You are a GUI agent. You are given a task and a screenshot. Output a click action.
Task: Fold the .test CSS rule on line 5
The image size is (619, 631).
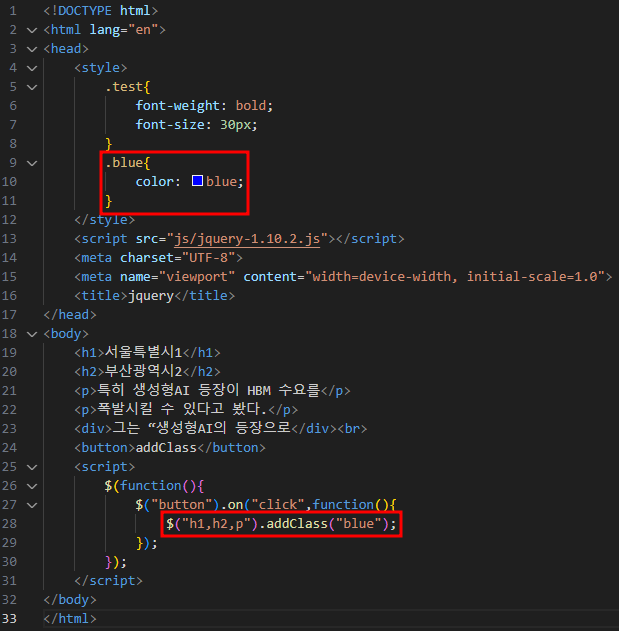pyautogui.click(x=32, y=87)
